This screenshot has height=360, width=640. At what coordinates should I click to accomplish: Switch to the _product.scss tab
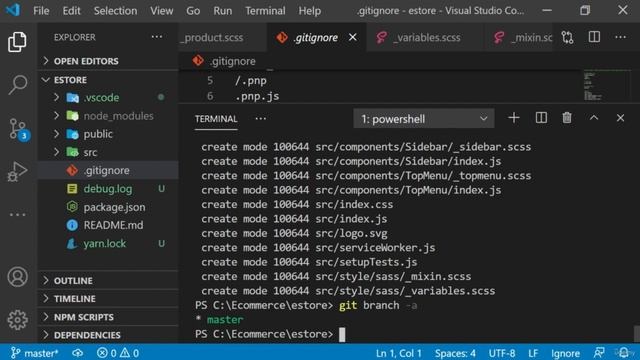pyautogui.click(x=223, y=38)
